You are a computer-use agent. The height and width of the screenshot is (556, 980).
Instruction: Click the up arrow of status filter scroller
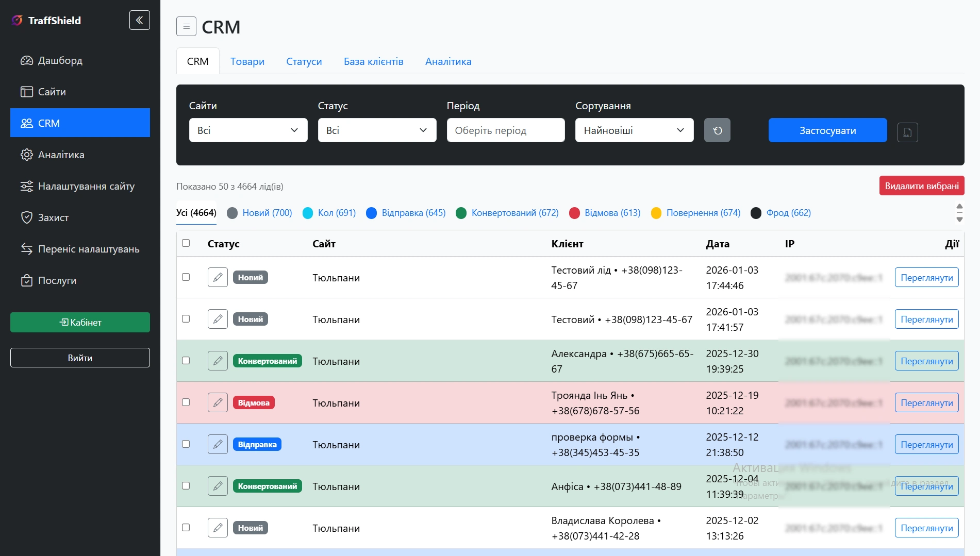point(959,206)
